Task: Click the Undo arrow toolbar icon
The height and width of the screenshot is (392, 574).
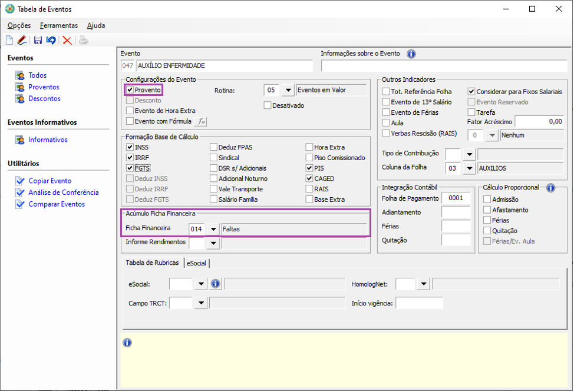Action: [51, 40]
